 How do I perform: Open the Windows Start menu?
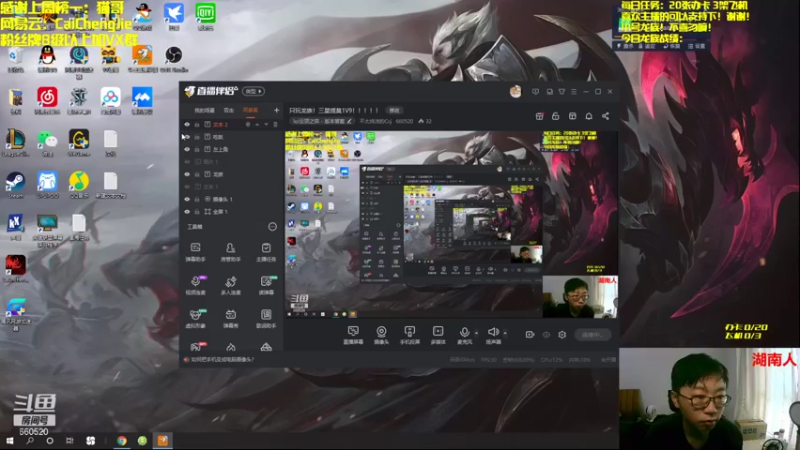click(x=10, y=441)
